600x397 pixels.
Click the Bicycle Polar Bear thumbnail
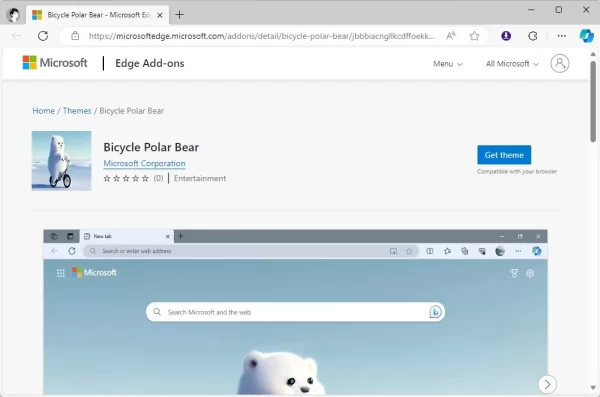click(x=62, y=161)
